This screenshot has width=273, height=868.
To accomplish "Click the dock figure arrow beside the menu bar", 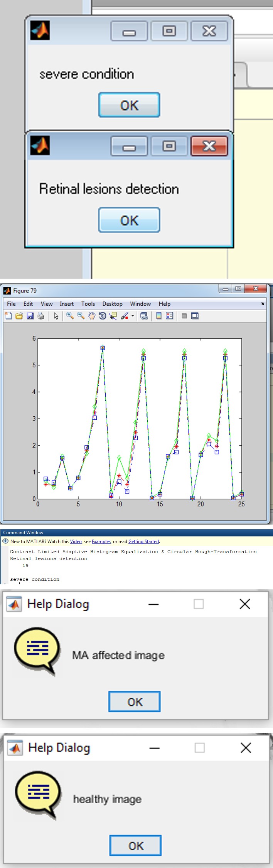I will pyautogui.click(x=263, y=304).
